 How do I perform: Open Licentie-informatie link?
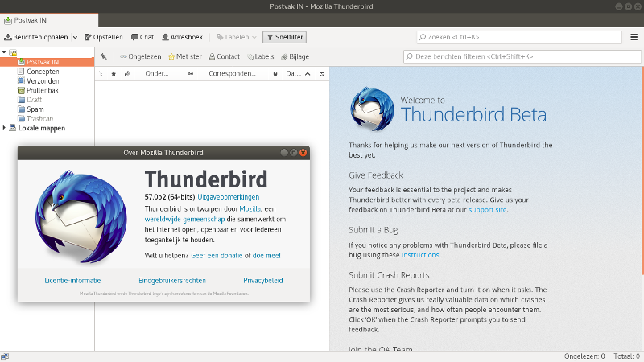(x=72, y=280)
